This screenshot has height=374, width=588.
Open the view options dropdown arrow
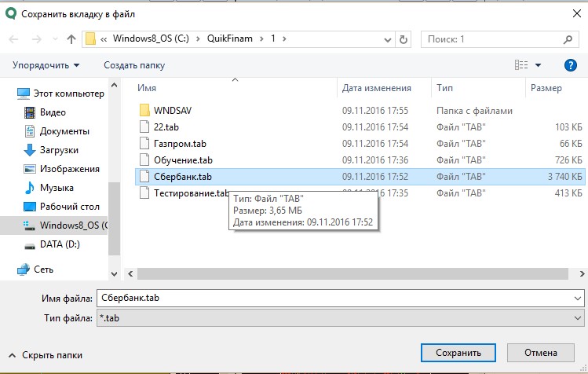coord(539,65)
